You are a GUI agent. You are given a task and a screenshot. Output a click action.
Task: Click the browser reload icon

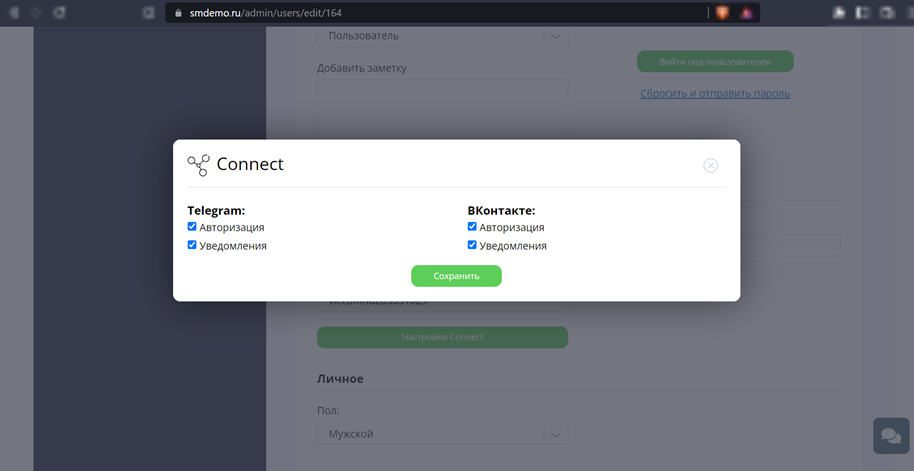[58, 12]
